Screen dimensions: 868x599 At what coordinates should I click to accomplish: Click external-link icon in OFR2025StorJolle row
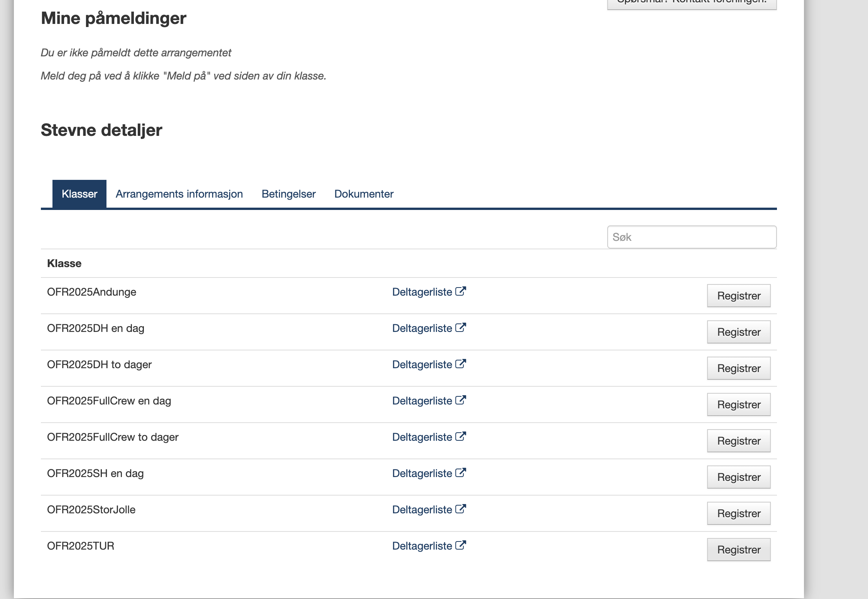point(461,509)
